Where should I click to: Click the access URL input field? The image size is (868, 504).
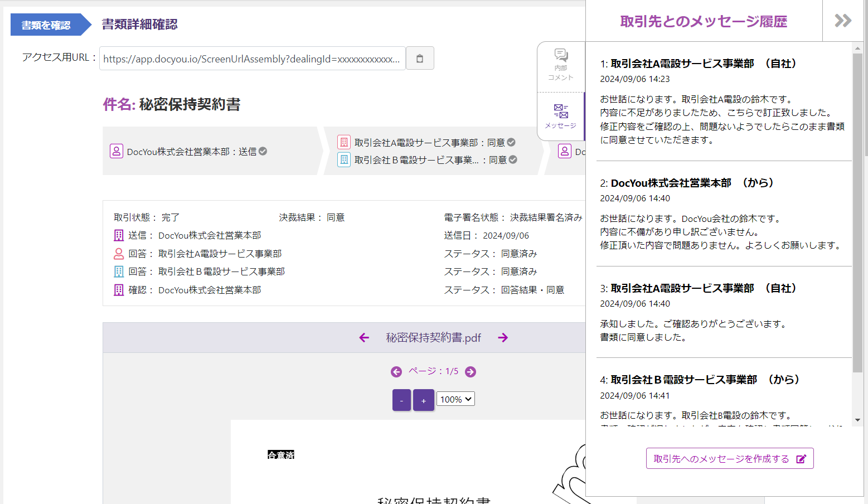coord(252,59)
